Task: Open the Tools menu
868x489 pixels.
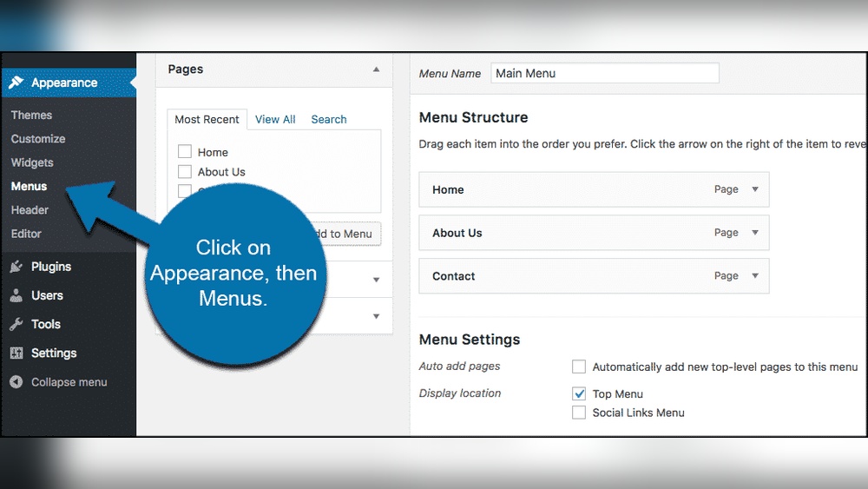Action: click(x=46, y=324)
